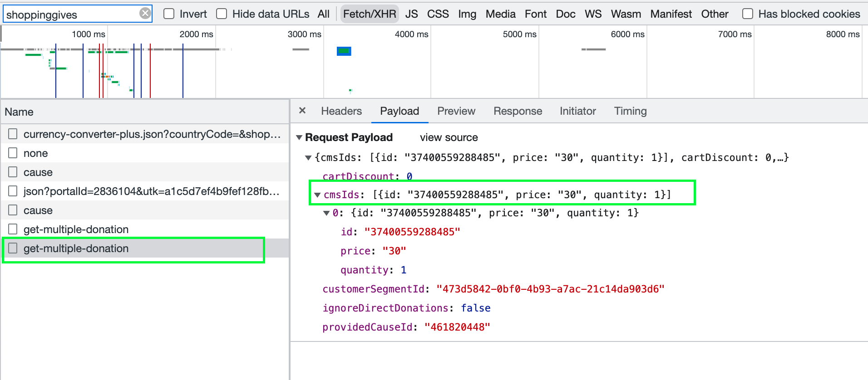Collapse the Request Payload section
This screenshot has height=380, width=868.
point(299,137)
